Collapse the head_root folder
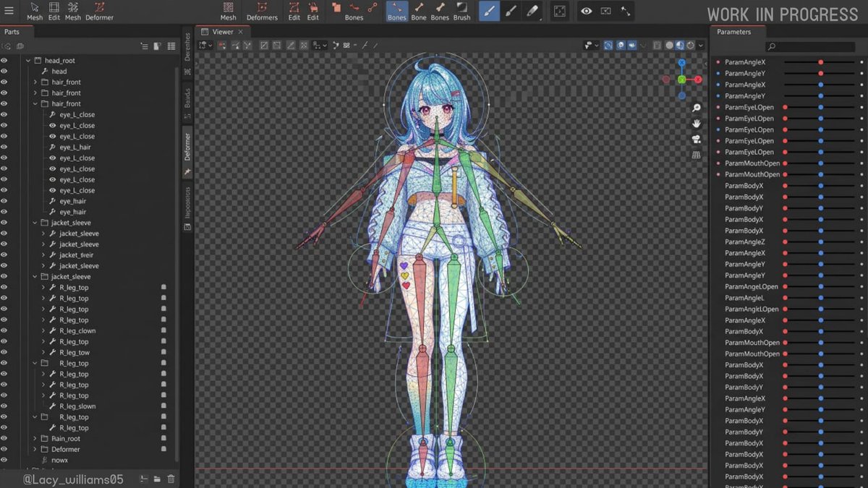Screen dimensions: 868x488 28,61
